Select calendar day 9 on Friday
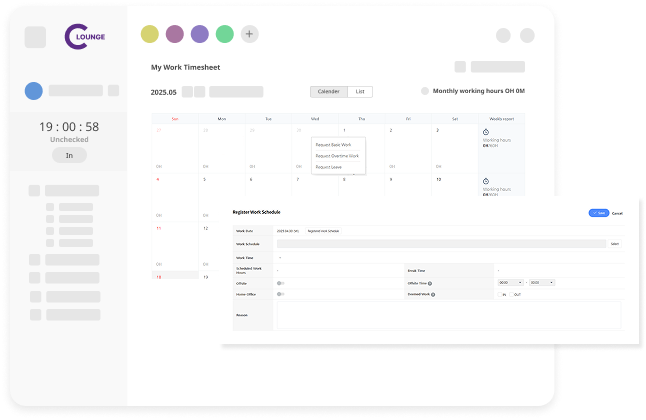 tap(391, 180)
